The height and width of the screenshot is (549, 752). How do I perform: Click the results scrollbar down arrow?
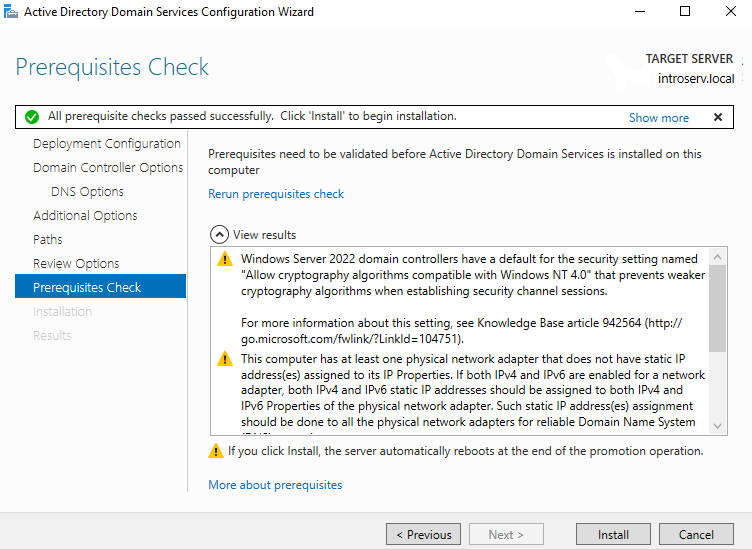click(718, 426)
